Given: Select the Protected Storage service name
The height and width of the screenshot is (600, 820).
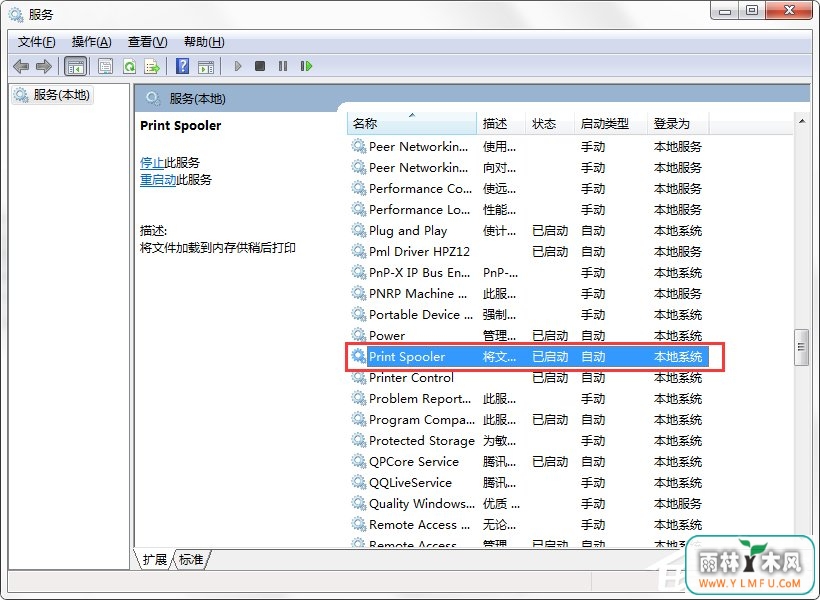Looking at the screenshot, I should point(422,440).
